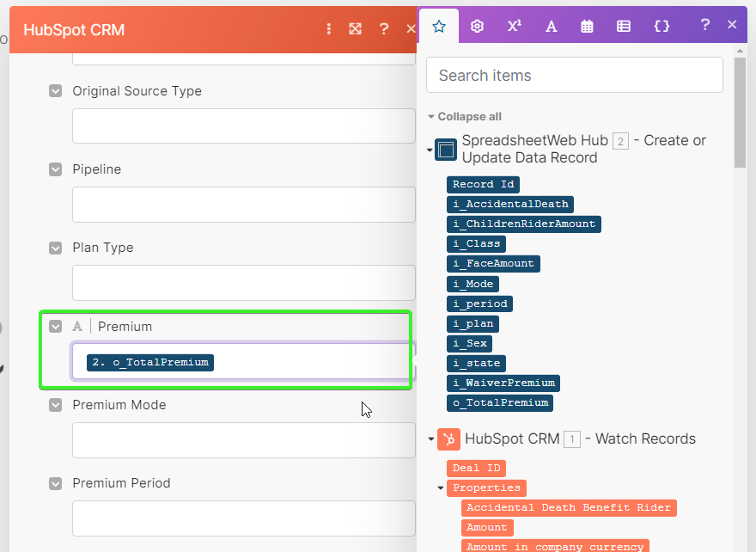Insert the Accidental Death Benefit Rider pill
This screenshot has height=552, width=756.
569,507
